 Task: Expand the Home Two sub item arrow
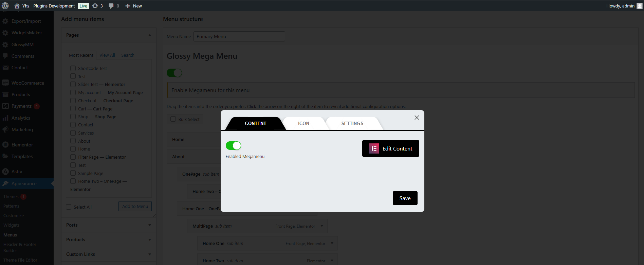pos(332,261)
